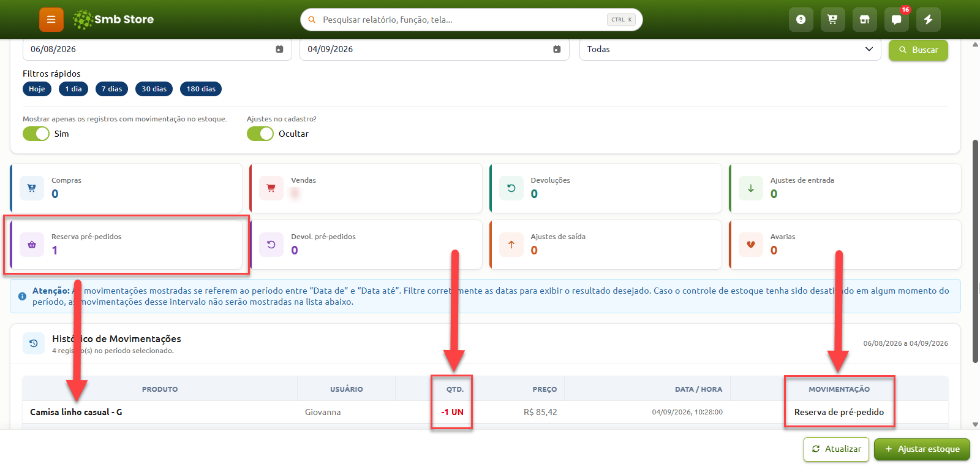Click the Ajustes de entrada down-arrow icon
This screenshot has width=980, height=469.
coord(751,188)
